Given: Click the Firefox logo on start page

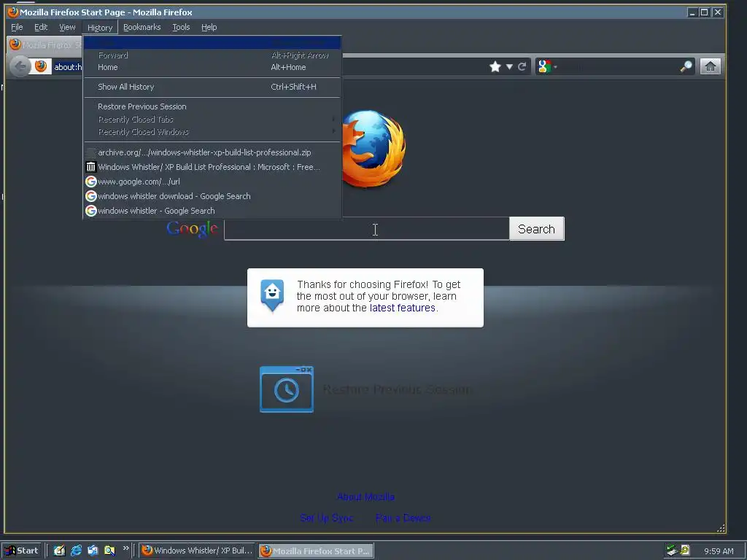Looking at the screenshot, I should [x=374, y=148].
